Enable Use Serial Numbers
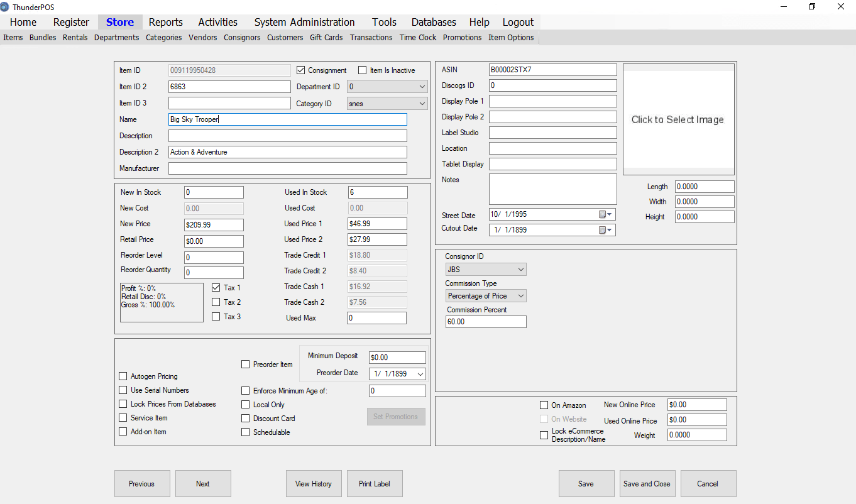 click(x=123, y=390)
